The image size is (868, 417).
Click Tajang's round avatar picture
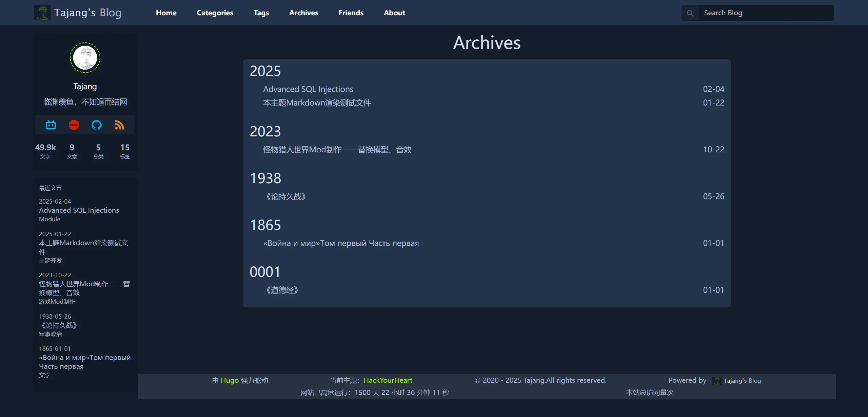pos(85,58)
